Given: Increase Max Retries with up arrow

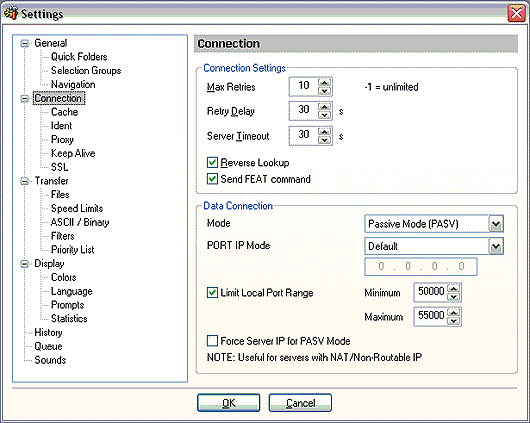Looking at the screenshot, I should click(x=324, y=83).
